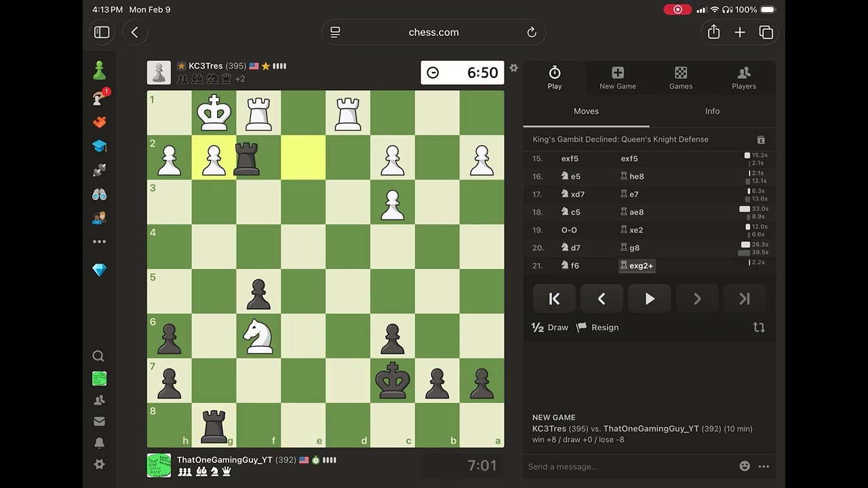Open the page reader menu icon
Viewport: 868px width, 488px height.
click(335, 32)
